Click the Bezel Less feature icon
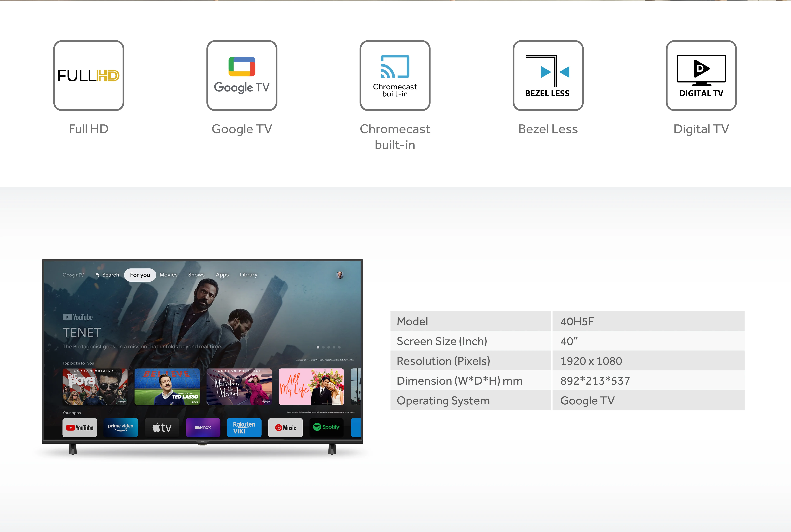 click(548, 75)
